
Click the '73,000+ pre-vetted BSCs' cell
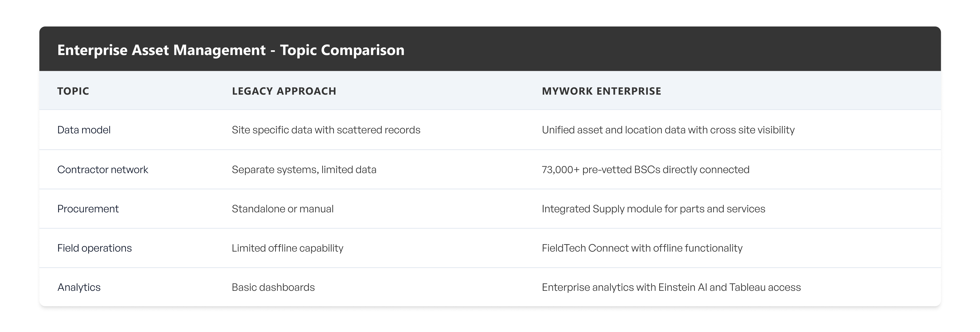[645, 169]
